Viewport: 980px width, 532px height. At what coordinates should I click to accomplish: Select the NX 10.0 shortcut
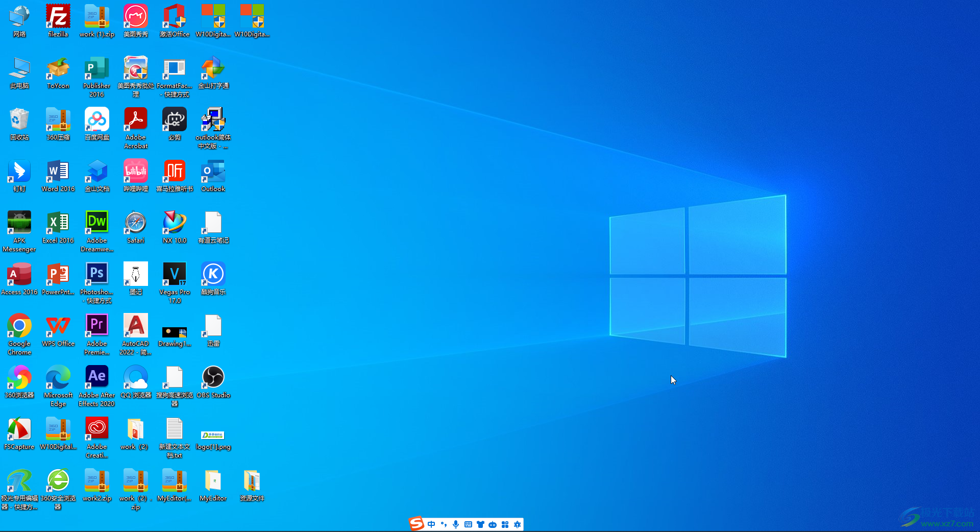tap(175, 223)
